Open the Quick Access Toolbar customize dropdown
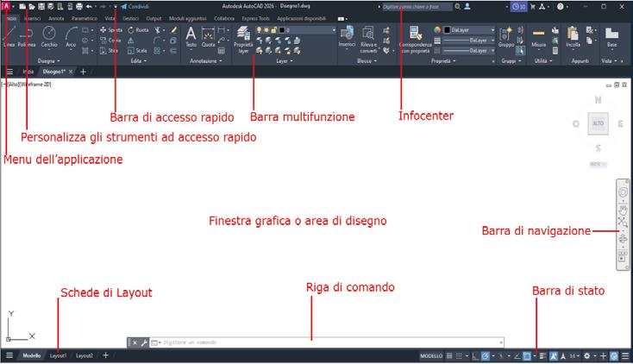The image size is (633, 364). 116,7
